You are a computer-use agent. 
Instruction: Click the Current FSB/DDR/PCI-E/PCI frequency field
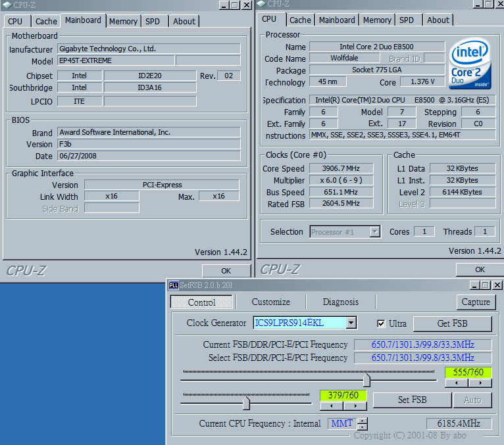coord(422,344)
